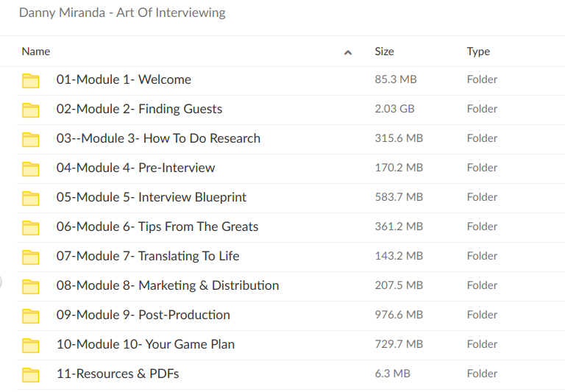The height and width of the screenshot is (392, 565).
Task: Click folder icon for Translating To Life
Action: [30, 257]
